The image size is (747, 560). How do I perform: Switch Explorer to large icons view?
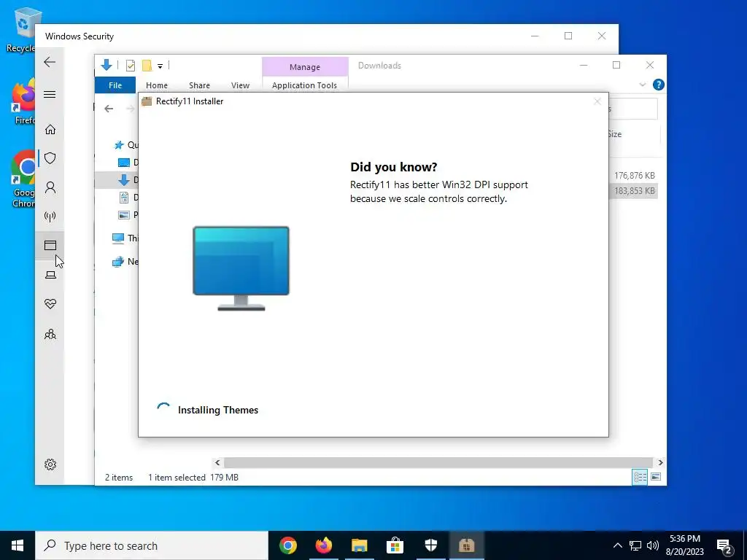[x=656, y=477]
